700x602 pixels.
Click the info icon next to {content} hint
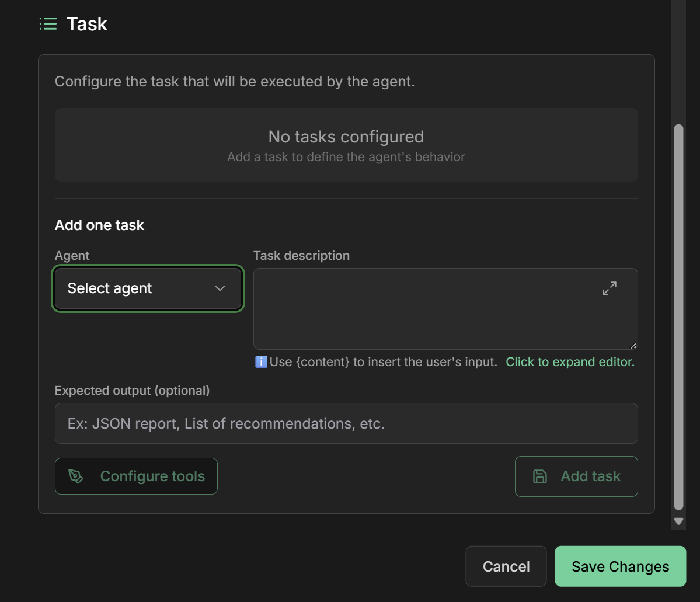pos(261,362)
